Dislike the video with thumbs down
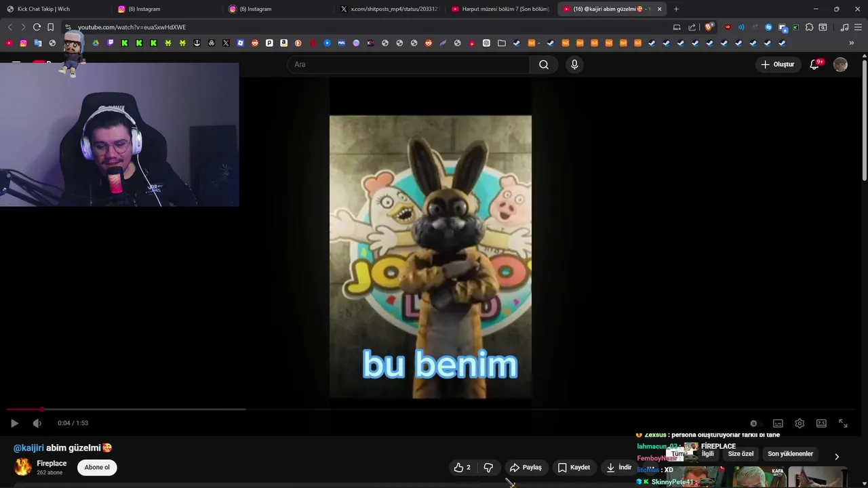 (488, 467)
